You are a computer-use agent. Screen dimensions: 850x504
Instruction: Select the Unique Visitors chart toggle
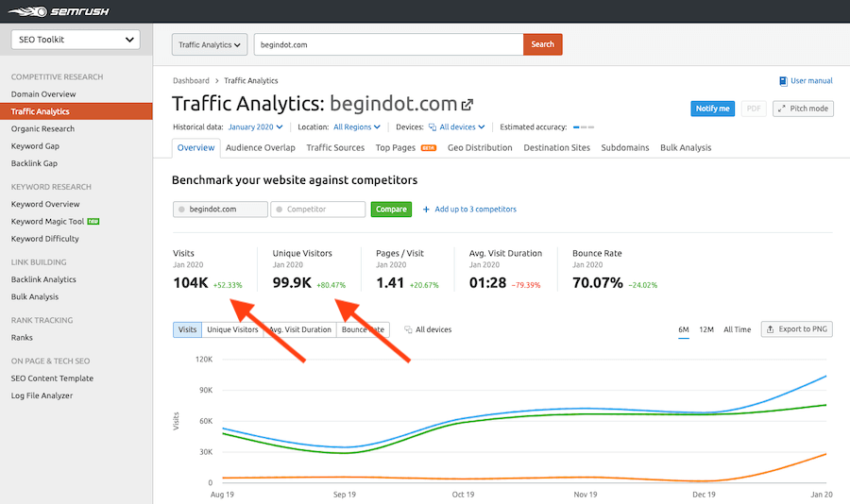coord(232,329)
